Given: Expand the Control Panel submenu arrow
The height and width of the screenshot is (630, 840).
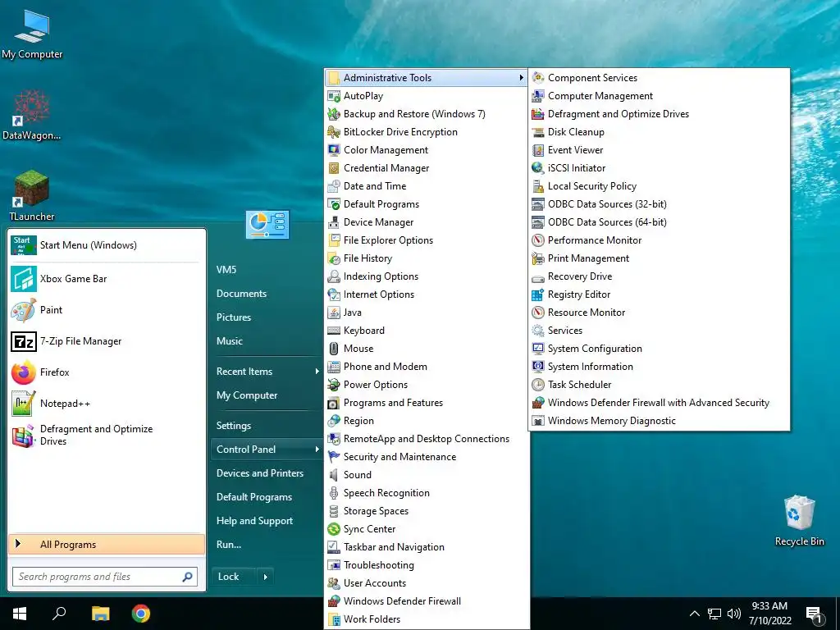Looking at the screenshot, I should (317, 450).
